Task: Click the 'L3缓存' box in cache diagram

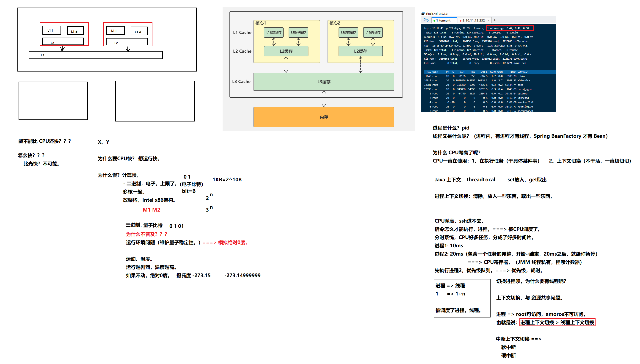Action: [323, 82]
